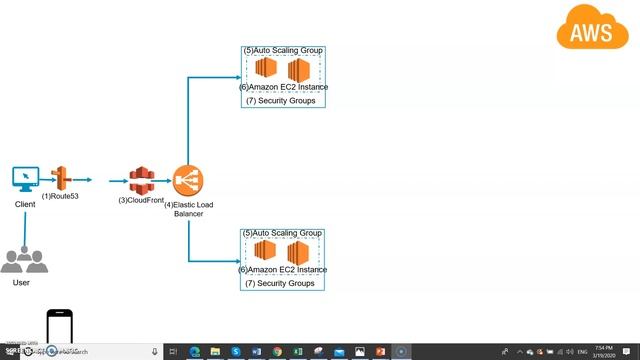Open Word from the taskbar

(x=256, y=351)
